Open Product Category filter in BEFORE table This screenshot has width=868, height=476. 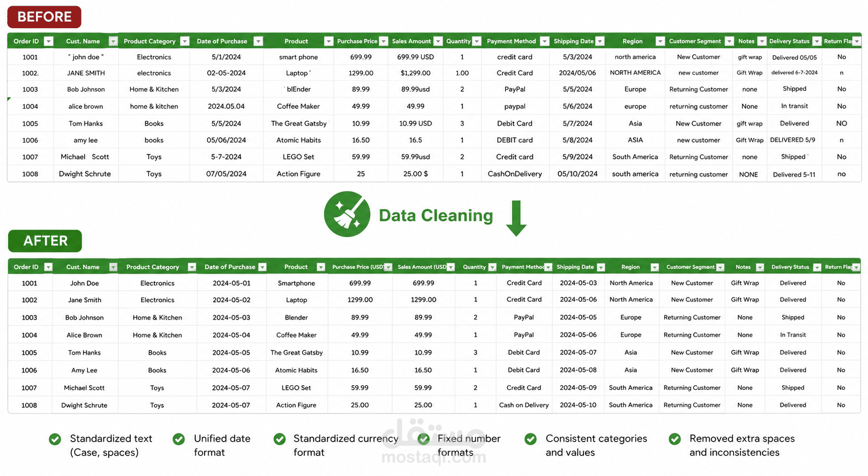pyautogui.click(x=185, y=41)
